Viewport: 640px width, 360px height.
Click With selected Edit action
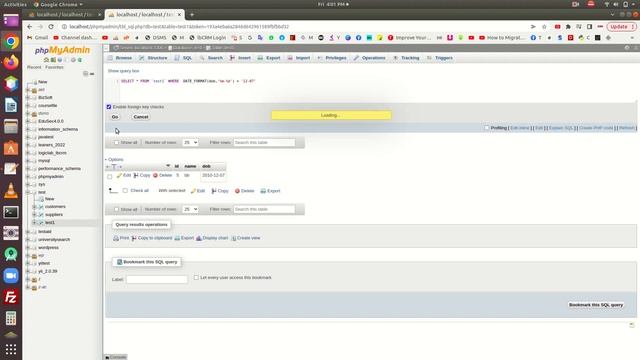pyautogui.click(x=198, y=191)
